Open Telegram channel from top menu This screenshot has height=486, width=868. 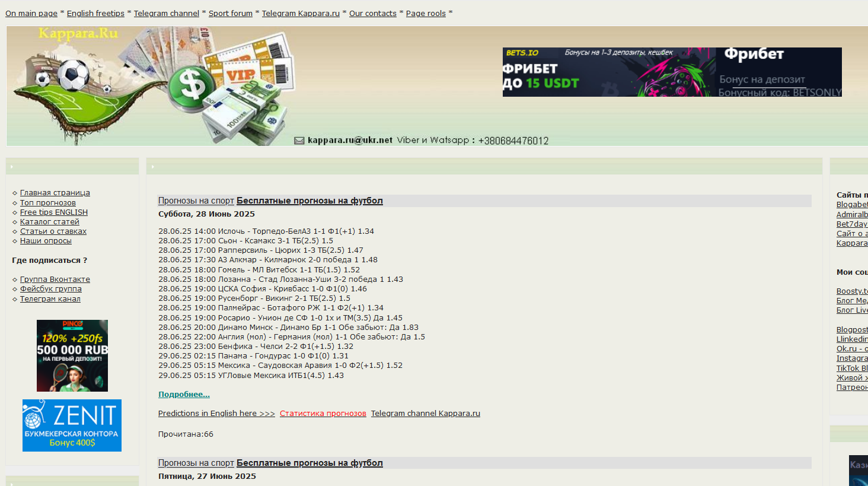(166, 14)
